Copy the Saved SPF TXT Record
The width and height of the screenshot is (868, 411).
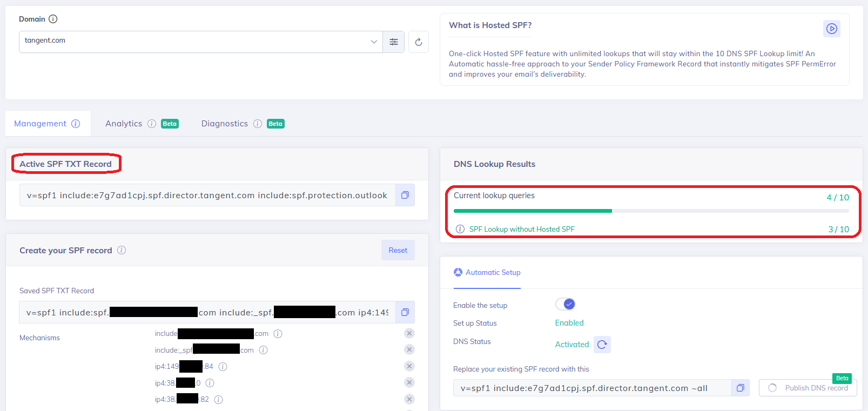[405, 312]
